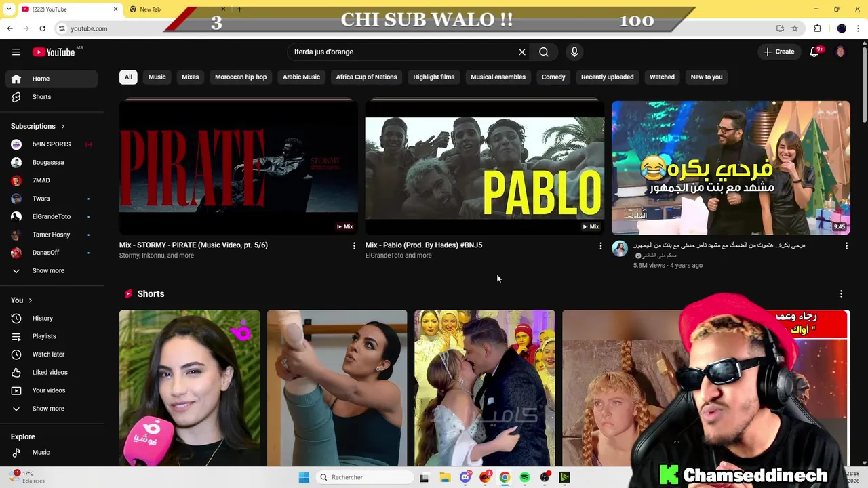Select the Mixes filter chip

191,77
